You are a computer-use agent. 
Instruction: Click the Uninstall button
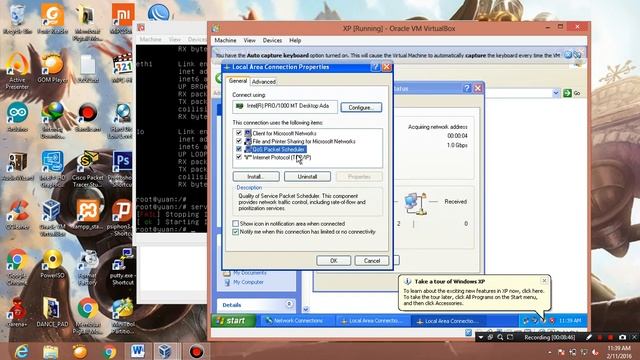[307, 177]
